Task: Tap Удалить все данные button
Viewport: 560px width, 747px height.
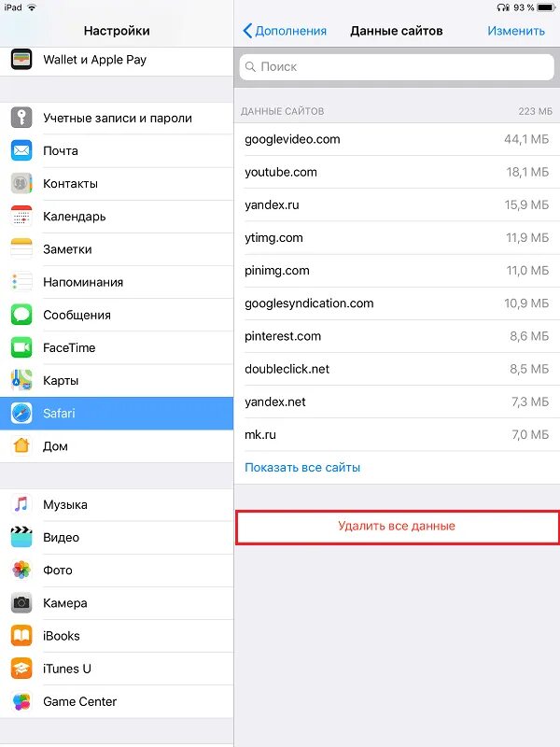Action: pyautogui.click(x=398, y=527)
